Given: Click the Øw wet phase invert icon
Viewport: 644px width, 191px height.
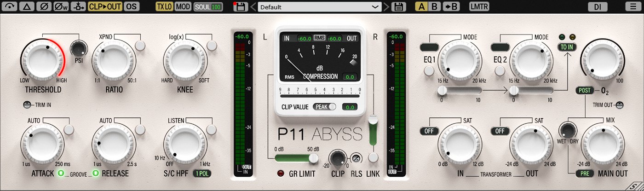Looking at the screenshot, I should point(61,6).
